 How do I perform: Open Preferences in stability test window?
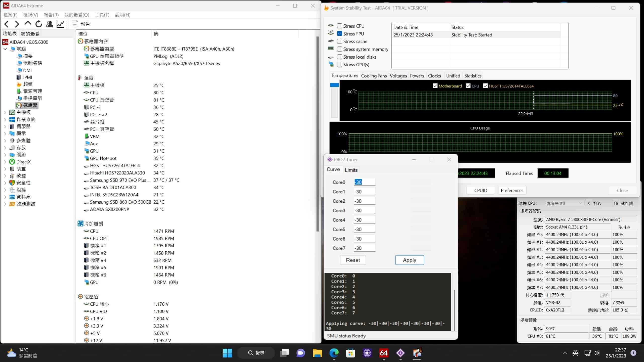pos(512,190)
